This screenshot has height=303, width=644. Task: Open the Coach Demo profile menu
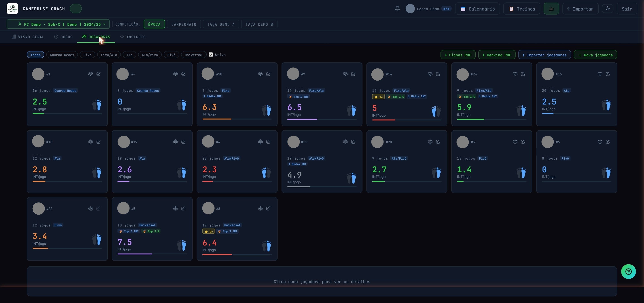pos(428,9)
